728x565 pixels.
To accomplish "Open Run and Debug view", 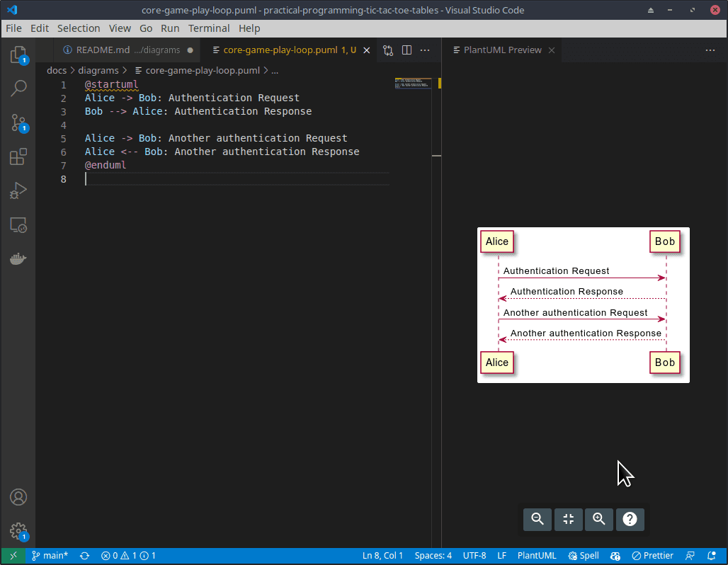I will [18, 190].
